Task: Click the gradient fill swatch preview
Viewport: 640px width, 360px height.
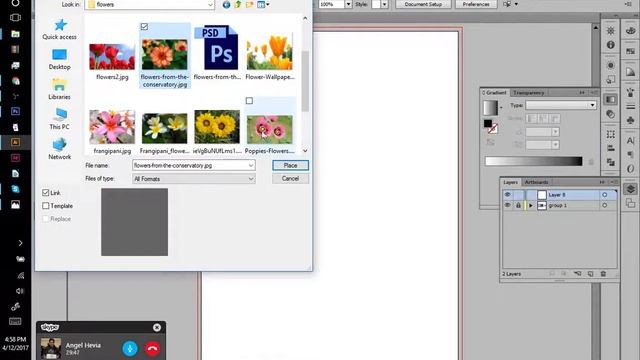Action: [491, 108]
